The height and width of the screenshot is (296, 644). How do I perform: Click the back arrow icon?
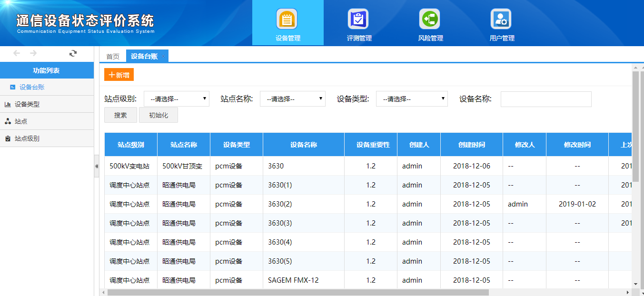pyautogui.click(x=17, y=53)
